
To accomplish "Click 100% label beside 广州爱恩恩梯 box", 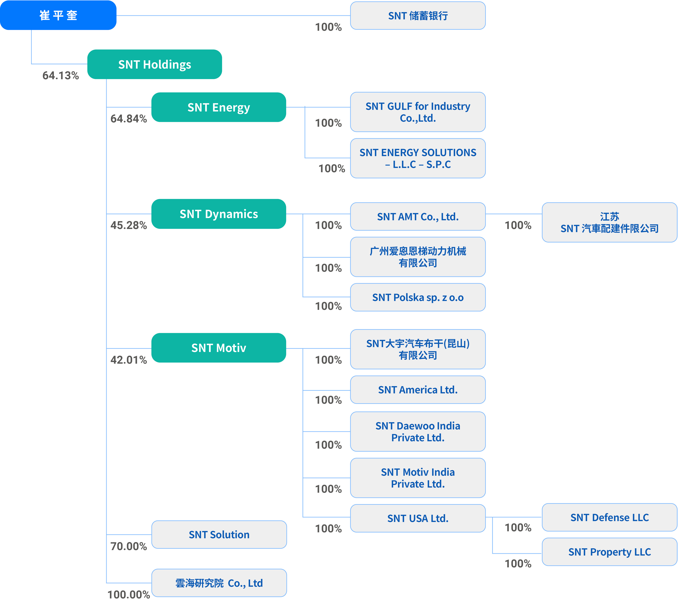I will (x=329, y=268).
